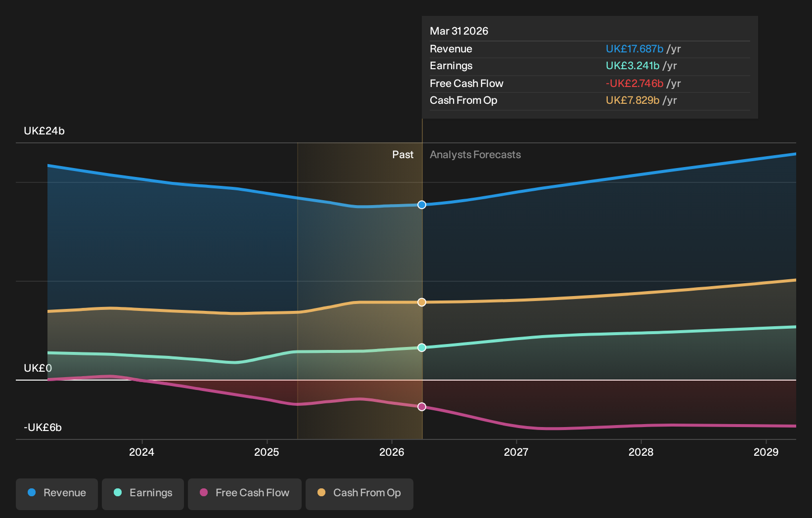Image resolution: width=812 pixels, height=518 pixels.
Task: Click the UK£7.829b cash from op value
Action: 632,100
